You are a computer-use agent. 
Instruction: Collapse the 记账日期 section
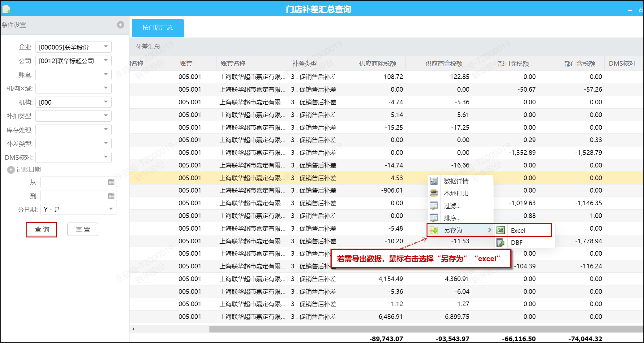click(x=11, y=170)
